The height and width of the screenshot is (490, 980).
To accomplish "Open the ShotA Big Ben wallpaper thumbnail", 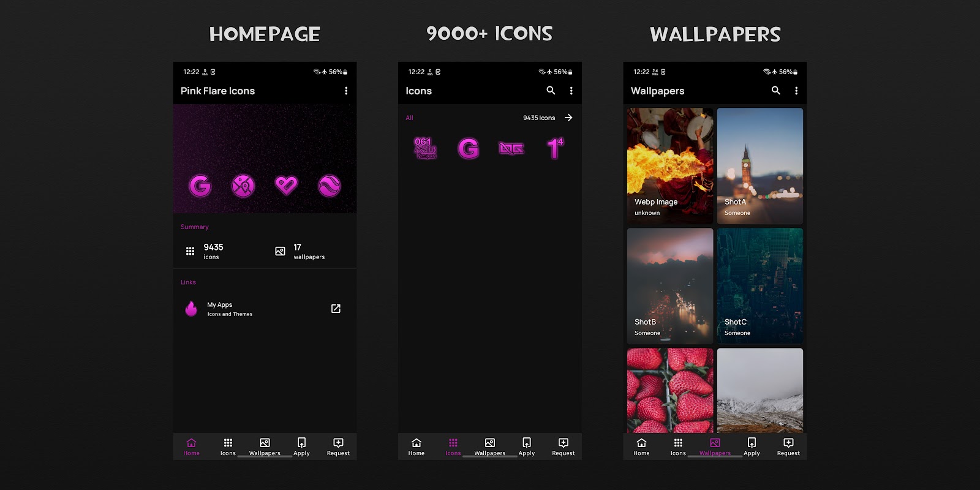I will (x=759, y=165).
